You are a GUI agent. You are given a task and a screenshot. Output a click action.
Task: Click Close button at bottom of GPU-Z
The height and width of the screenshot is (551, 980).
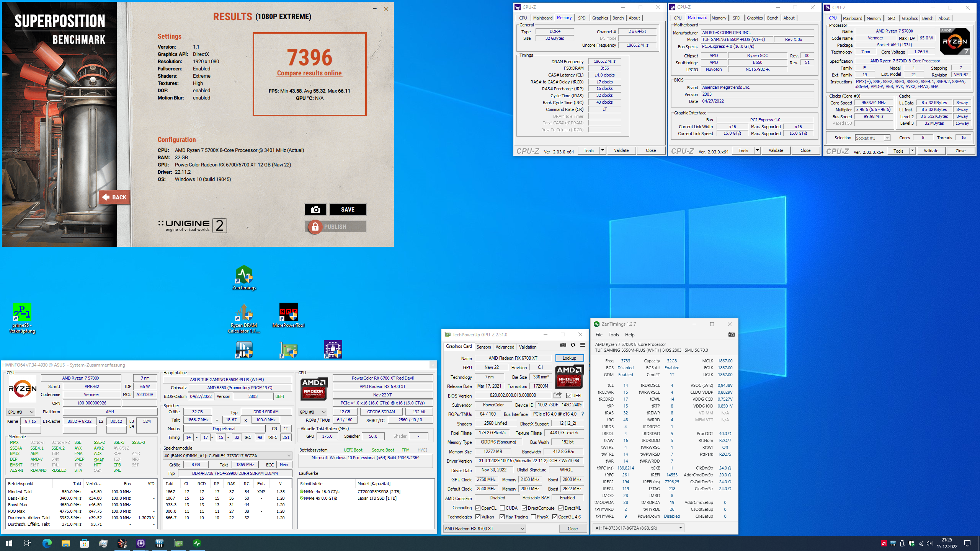tap(573, 528)
